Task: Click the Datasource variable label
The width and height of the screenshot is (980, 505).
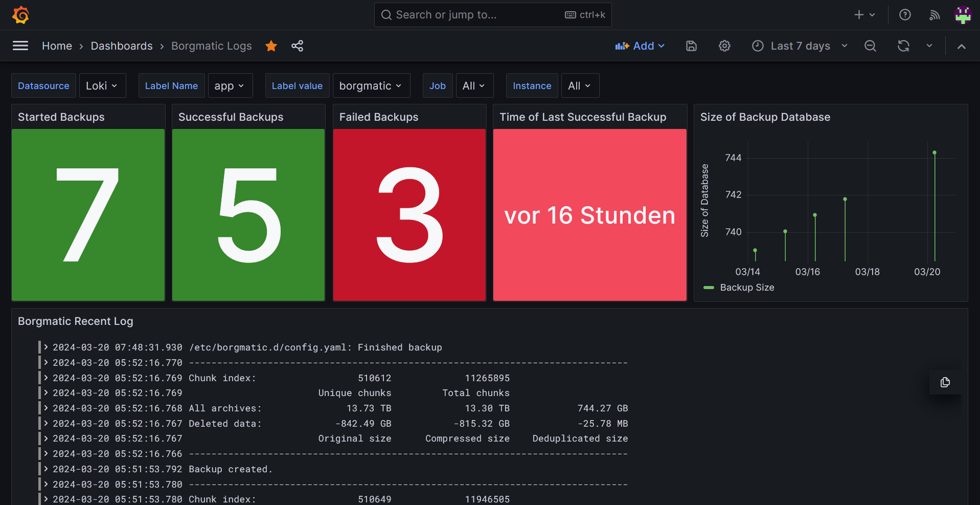Action: coord(43,85)
